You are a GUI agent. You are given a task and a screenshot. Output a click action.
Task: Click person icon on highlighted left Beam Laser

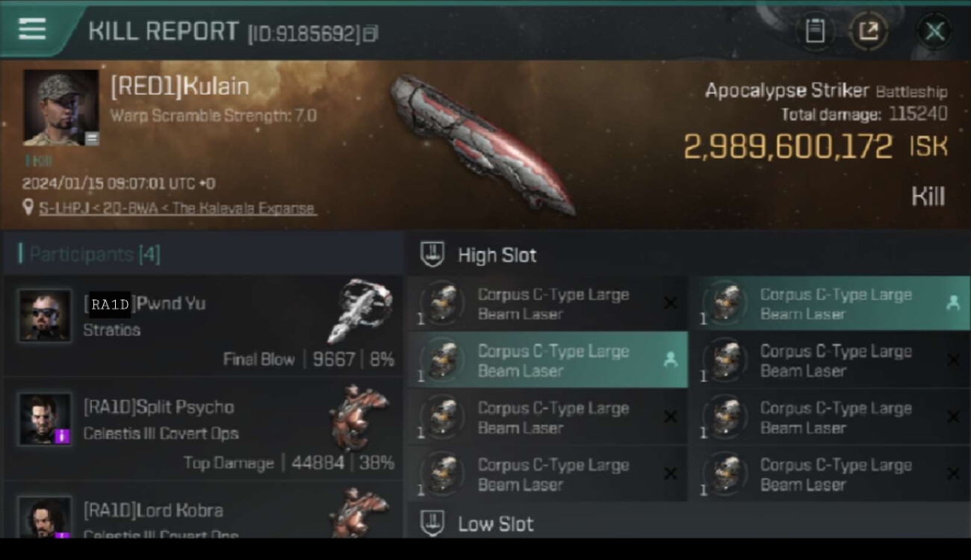[x=670, y=360]
